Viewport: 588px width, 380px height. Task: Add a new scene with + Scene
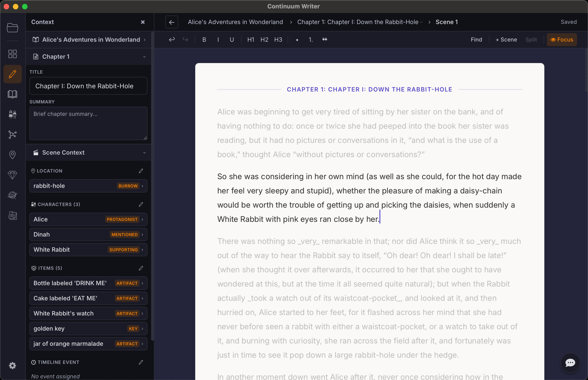point(506,39)
